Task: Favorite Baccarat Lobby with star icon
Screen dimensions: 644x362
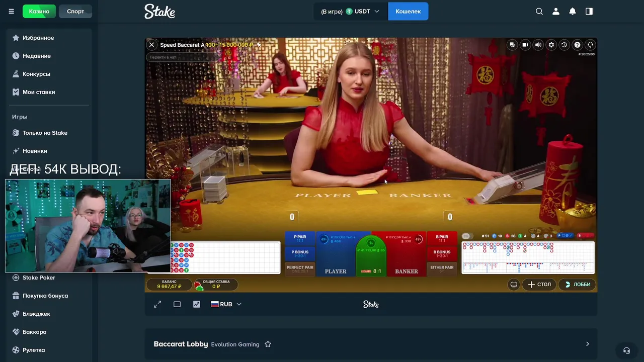Action: click(268, 344)
